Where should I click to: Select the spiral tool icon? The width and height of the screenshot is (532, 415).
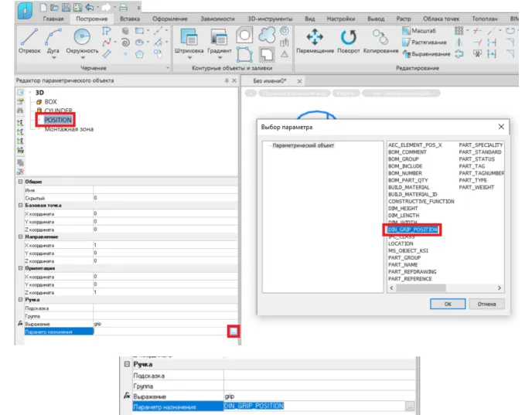pos(125,43)
